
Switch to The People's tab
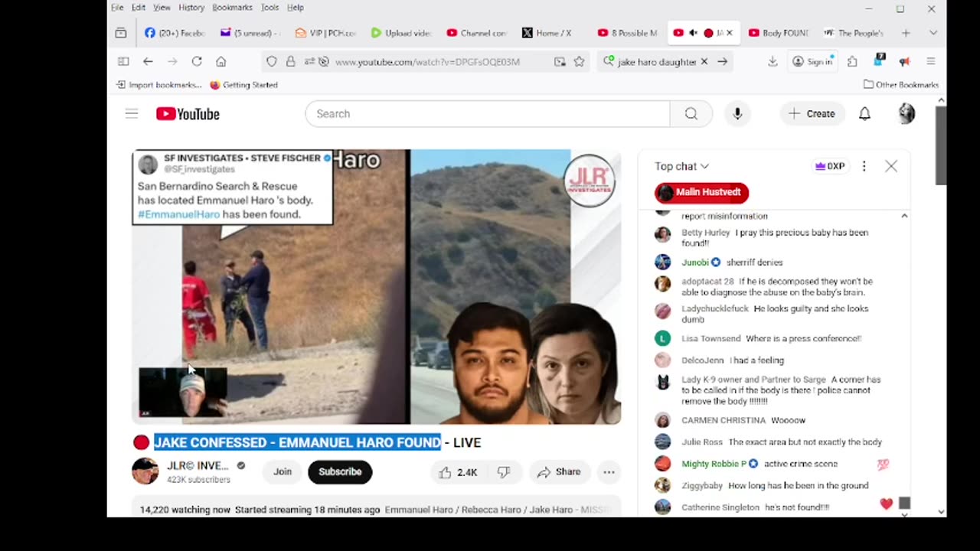(853, 33)
